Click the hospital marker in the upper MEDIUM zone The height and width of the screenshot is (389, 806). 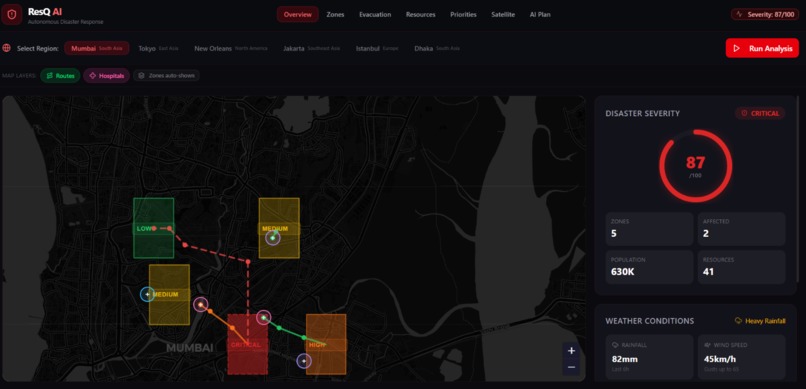click(272, 238)
